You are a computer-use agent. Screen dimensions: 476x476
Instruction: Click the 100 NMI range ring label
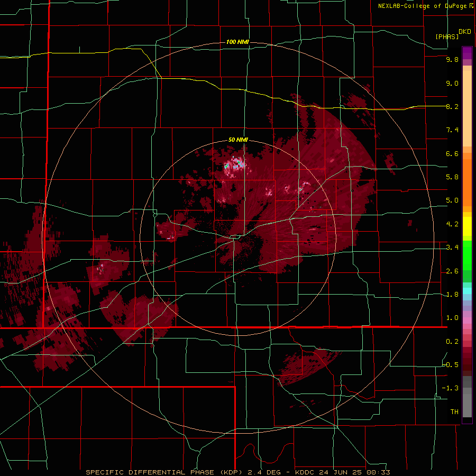pos(237,42)
